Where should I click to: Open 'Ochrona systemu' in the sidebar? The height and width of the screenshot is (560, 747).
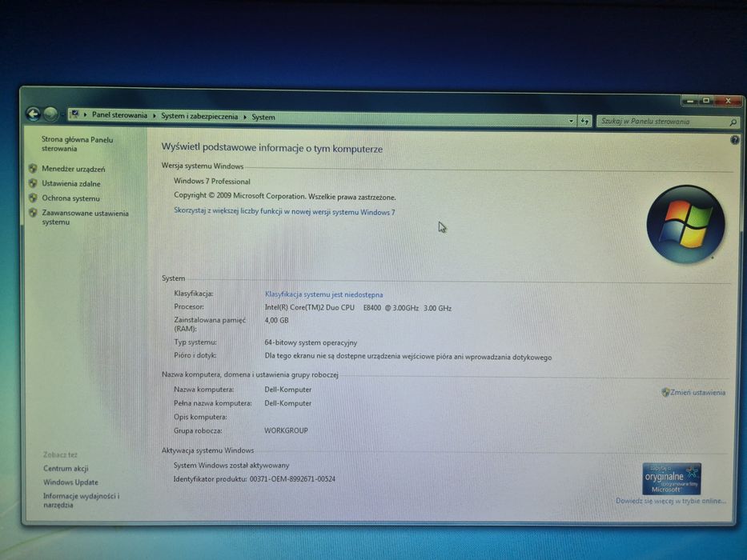click(x=70, y=198)
